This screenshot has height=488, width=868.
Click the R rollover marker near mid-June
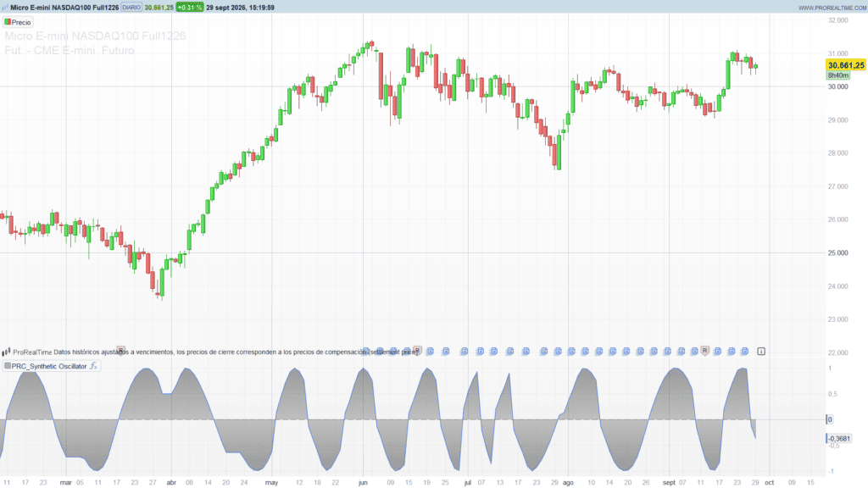(x=417, y=351)
